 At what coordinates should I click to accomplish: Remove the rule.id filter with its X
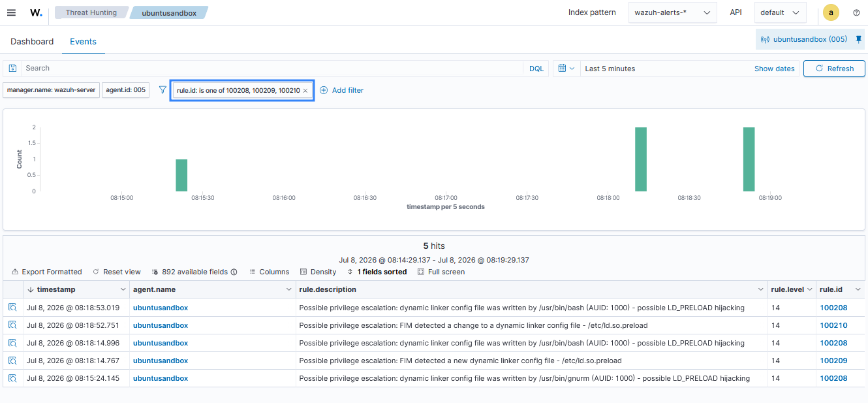click(305, 91)
